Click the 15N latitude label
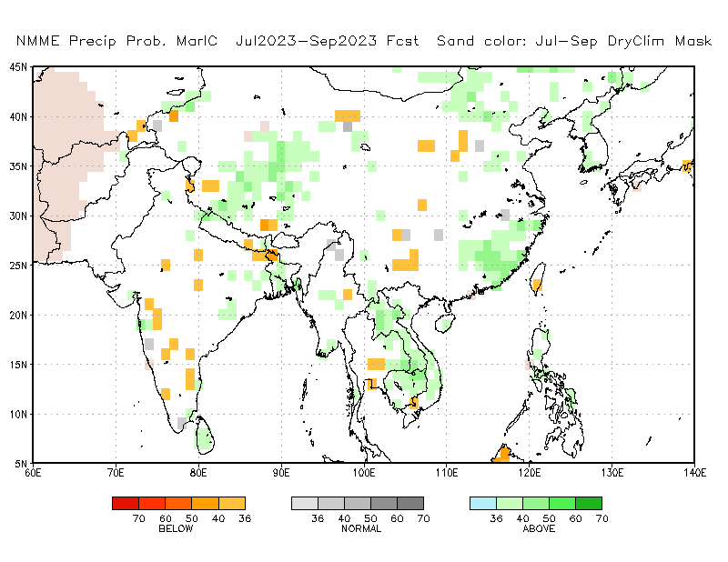 18,365
